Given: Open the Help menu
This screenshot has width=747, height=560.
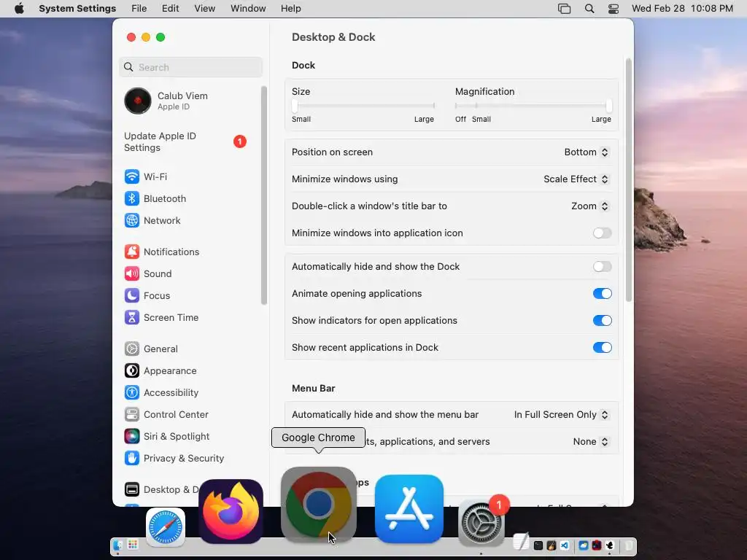Looking at the screenshot, I should [290, 9].
